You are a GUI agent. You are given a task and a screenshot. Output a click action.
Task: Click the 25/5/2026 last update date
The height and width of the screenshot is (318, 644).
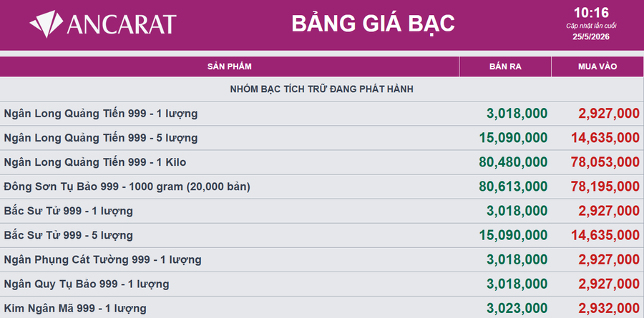tap(591, 37)
